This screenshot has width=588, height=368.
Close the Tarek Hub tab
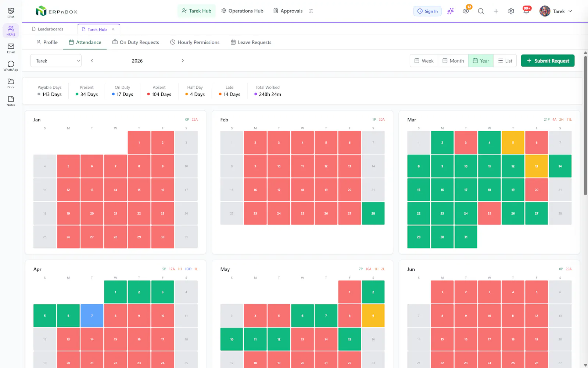[113, 29]
